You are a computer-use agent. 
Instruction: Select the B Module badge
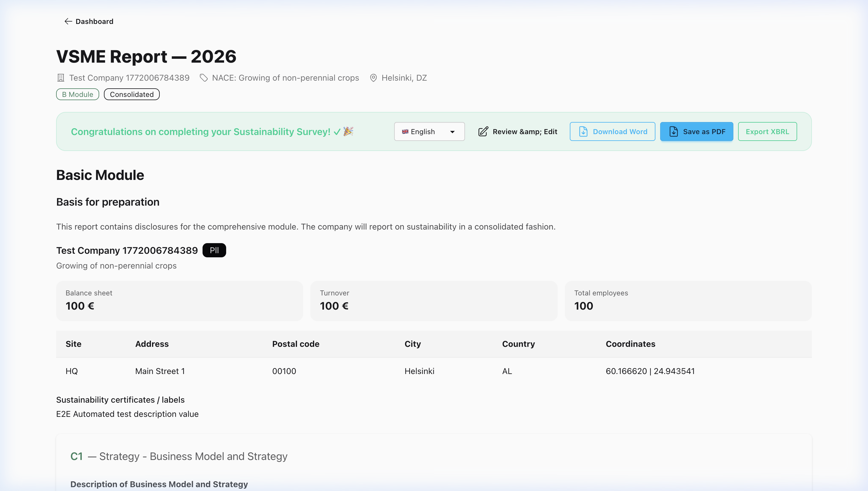[77, 95]
